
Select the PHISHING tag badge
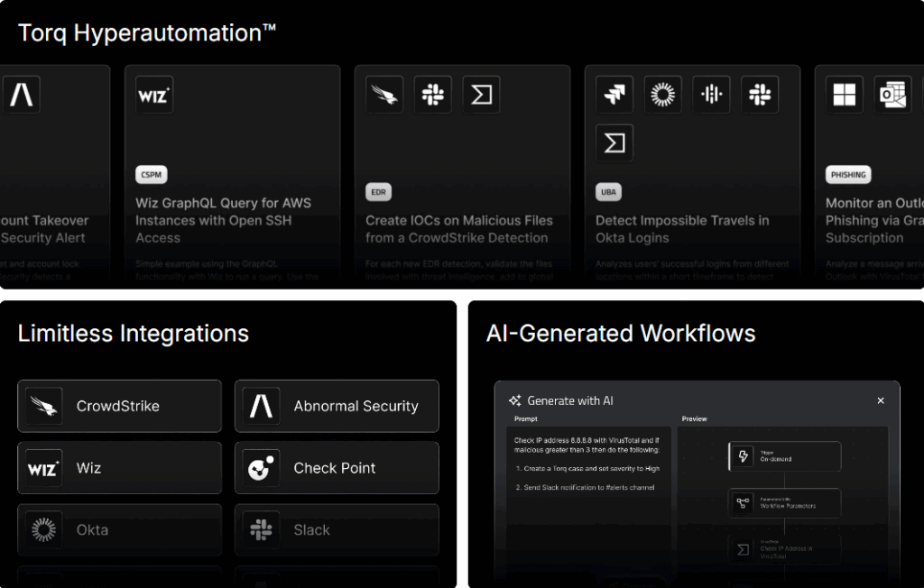click(848, 175)
